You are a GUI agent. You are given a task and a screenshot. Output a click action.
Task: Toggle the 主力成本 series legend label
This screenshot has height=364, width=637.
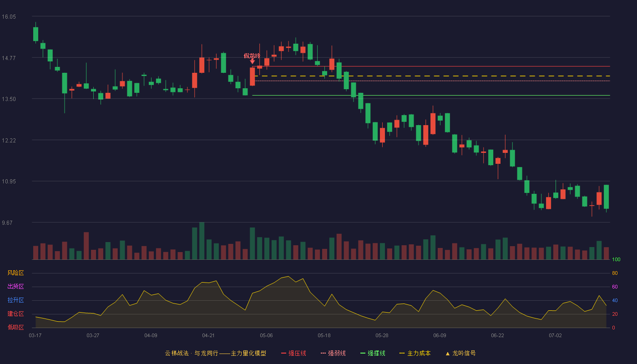pyautogui.click(x=419, y=353)
